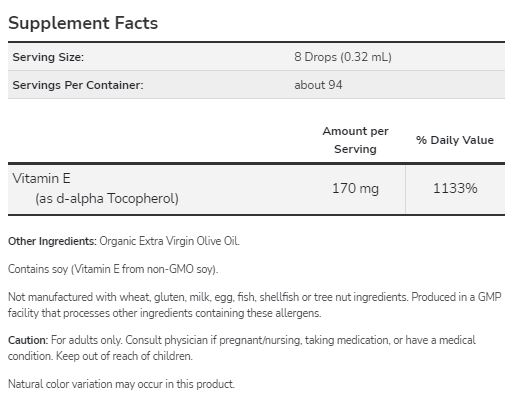Click the % Daily Value column header
The image size is (513, 401).
pos(455,140)
